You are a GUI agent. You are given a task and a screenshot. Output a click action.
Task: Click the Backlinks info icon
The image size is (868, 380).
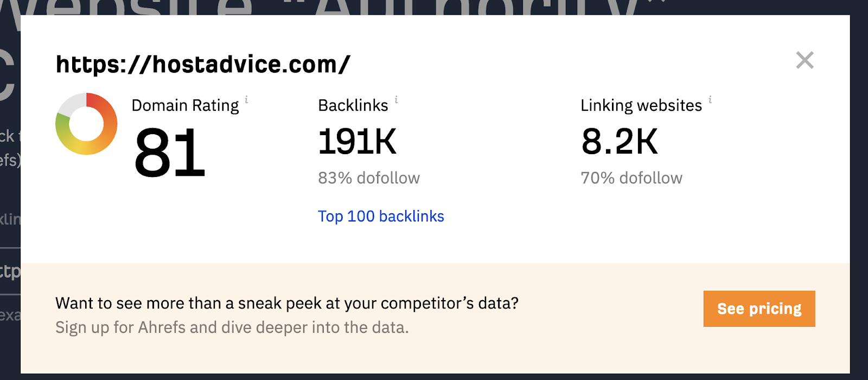(x=395, y=100)
